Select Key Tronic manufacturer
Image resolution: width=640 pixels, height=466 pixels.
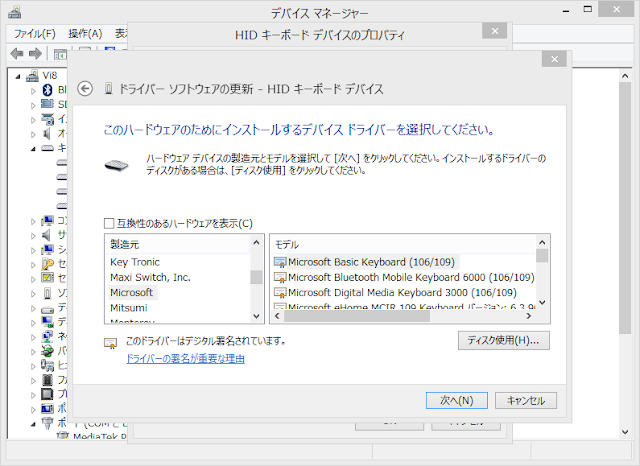[135, 262]
